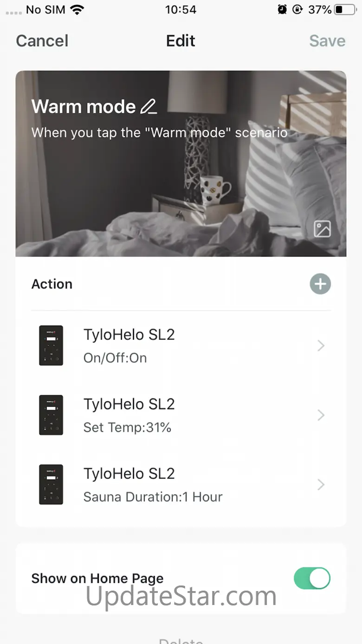Save the scenario changes
The image size is (362, 644).
coord(327,41)
